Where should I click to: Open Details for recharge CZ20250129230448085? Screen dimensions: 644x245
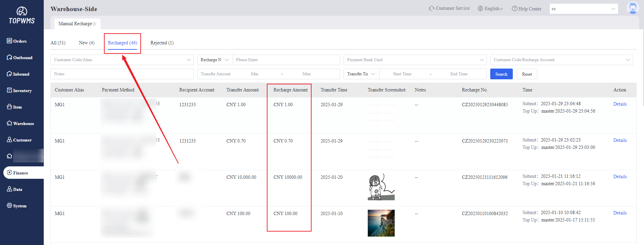pos(620,104)
